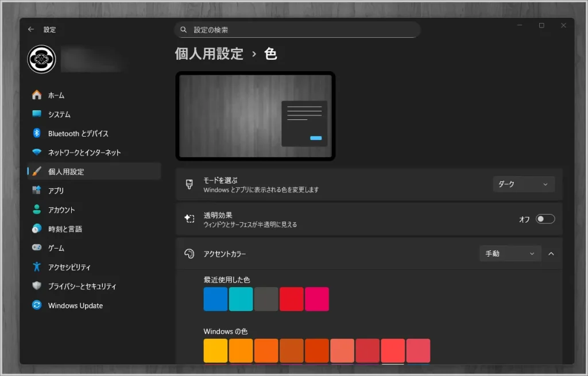Click the 設定の検索 search field

pyautogui.click(x=297, y=29)
